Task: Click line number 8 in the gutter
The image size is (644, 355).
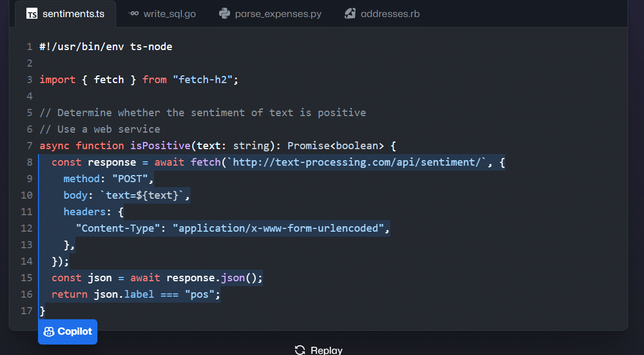Action: point(29,162)
